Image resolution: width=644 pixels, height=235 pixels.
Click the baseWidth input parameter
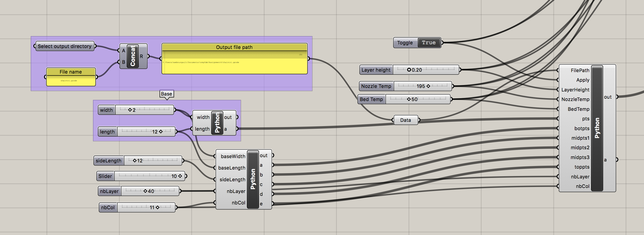click(233, 156)
